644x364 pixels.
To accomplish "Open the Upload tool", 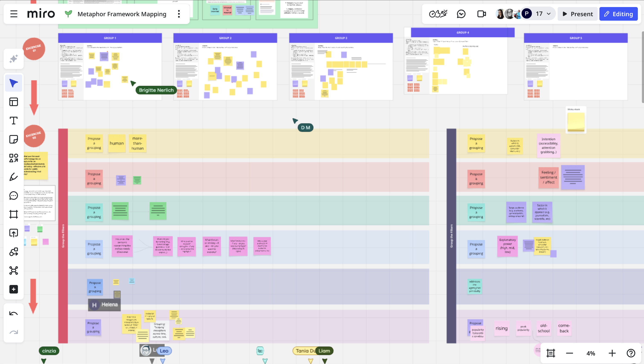I will 13,233.
